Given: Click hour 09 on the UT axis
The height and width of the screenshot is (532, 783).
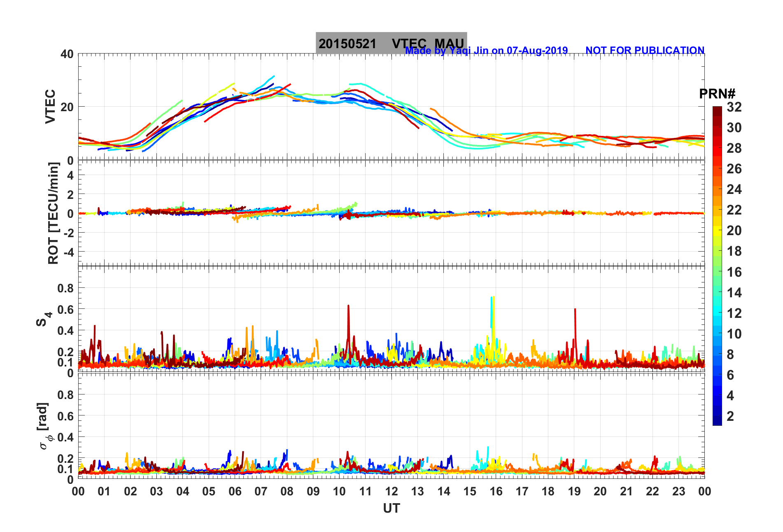Looking at the screenshot, I should (x=313, y=491).
